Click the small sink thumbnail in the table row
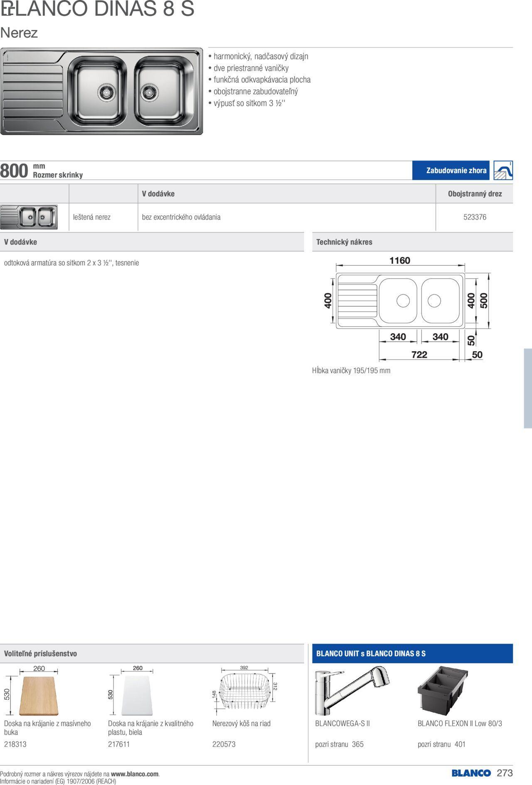The width and height of the screenshot is (532, 785). [x=29, y=217]
